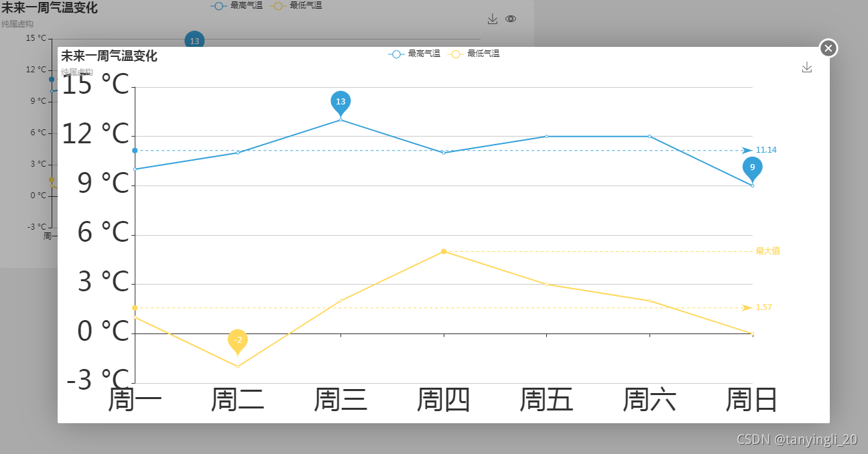Close the popup chart dialog
Screen dimensions: 868x454
828,48
